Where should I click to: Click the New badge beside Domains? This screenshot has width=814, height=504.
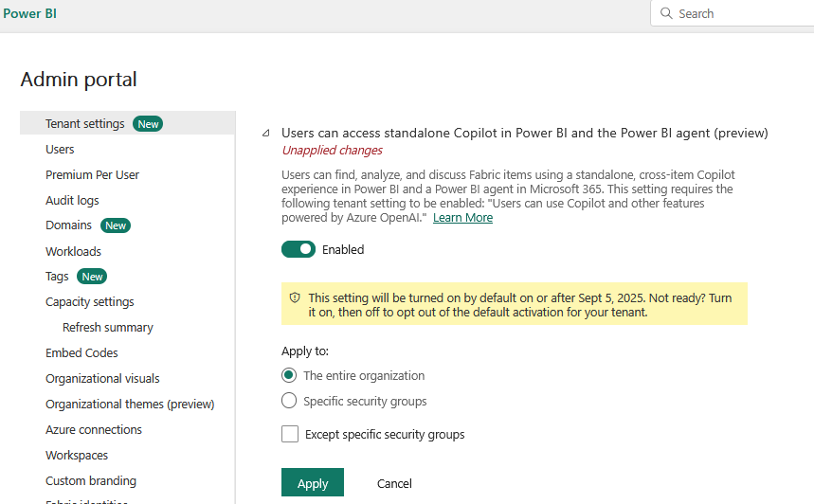(x=116, y=225)
